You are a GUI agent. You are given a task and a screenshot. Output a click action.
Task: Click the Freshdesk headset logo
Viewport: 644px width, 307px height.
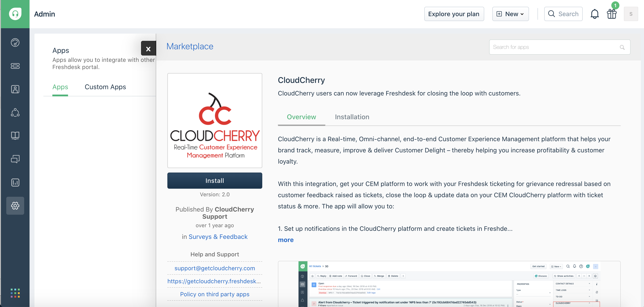click(15, 14)
